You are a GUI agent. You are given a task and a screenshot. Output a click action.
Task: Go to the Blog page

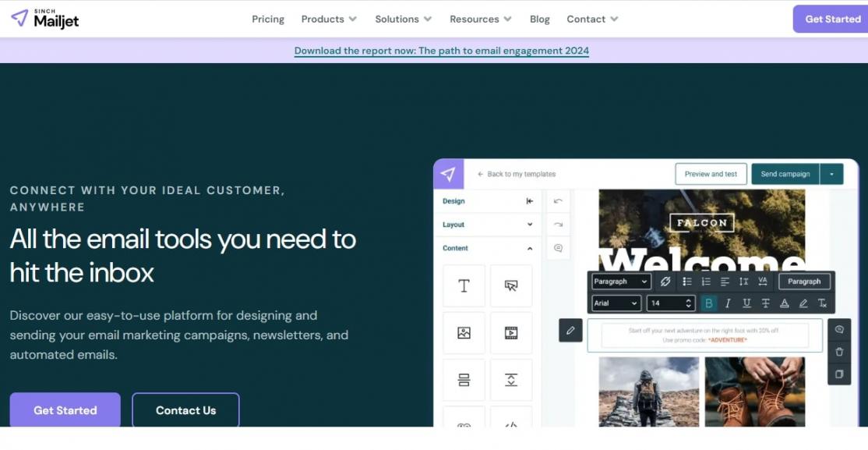click(540, 19)
